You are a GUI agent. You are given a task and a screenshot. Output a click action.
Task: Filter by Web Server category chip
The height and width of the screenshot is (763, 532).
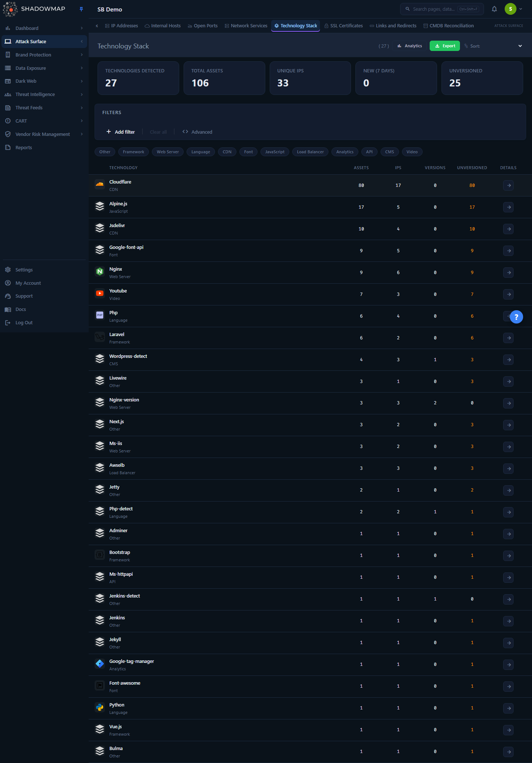168,152
